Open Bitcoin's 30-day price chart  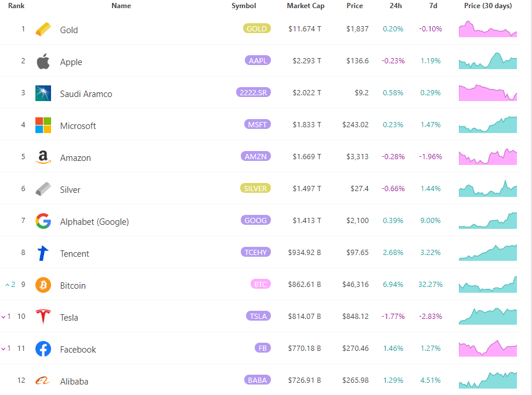click(488, 284)
